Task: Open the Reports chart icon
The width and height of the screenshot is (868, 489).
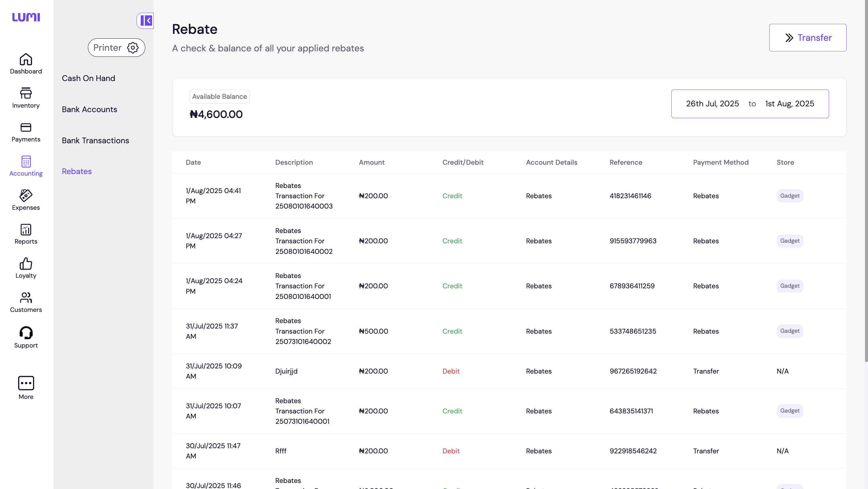Action: click(x=26, y=230)
